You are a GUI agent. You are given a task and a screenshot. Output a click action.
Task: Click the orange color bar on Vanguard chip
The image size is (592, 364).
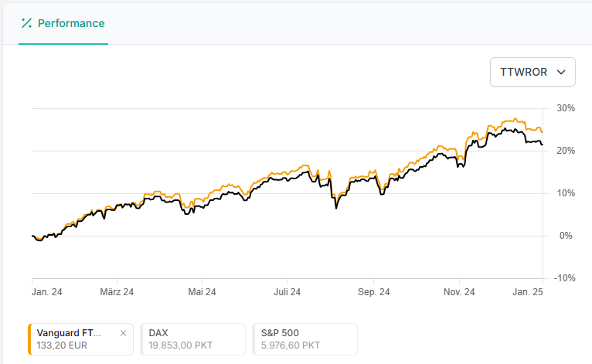(29, 339)
